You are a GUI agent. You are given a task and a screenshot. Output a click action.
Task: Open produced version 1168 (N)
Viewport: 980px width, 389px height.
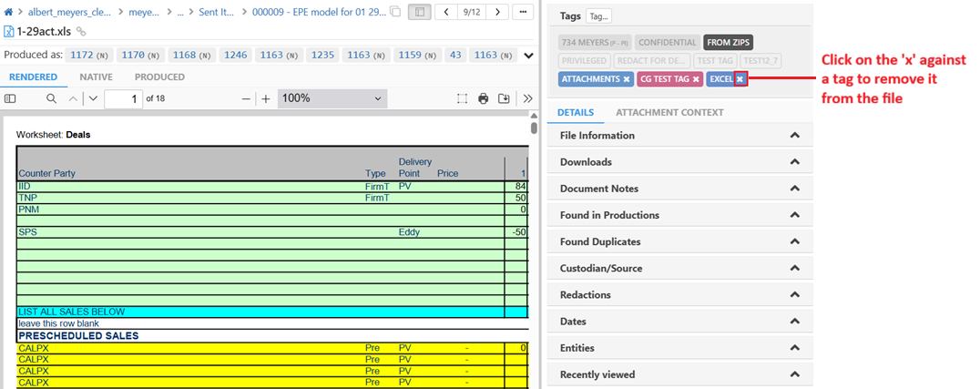pyautogui.click(x=192, y=56)
